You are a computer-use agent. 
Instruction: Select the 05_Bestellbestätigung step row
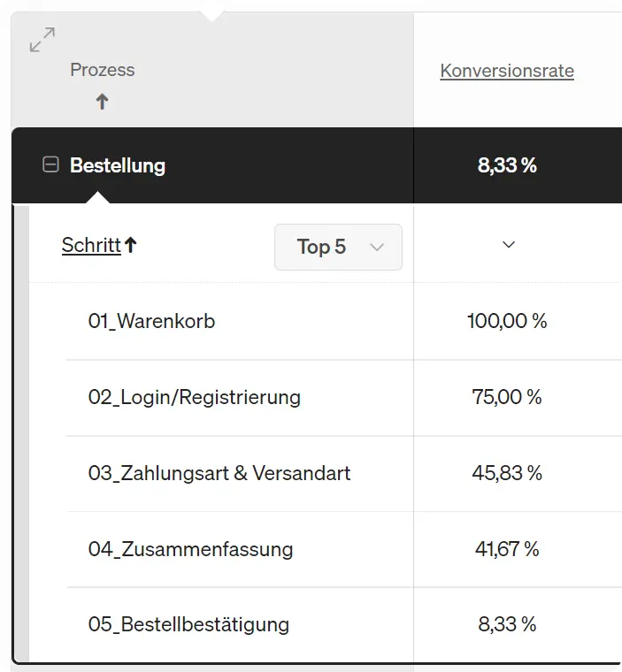pos(188,624)
